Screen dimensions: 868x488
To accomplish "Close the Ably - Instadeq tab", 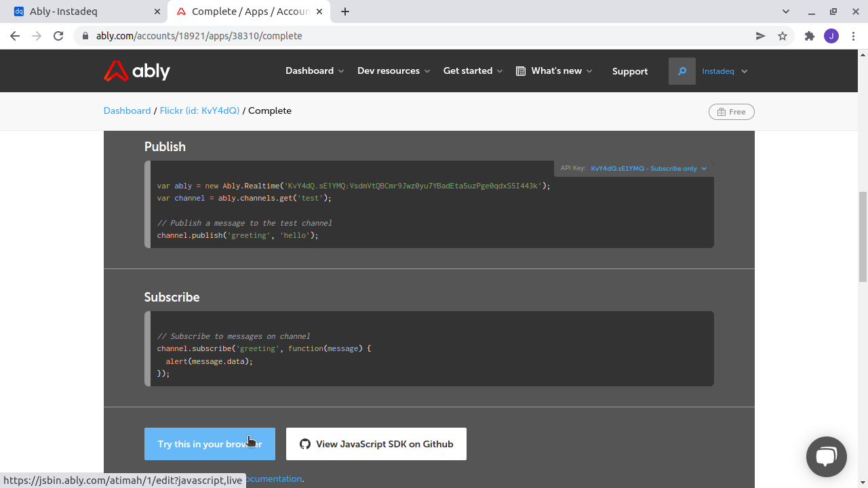I will [x=157, y=12].
